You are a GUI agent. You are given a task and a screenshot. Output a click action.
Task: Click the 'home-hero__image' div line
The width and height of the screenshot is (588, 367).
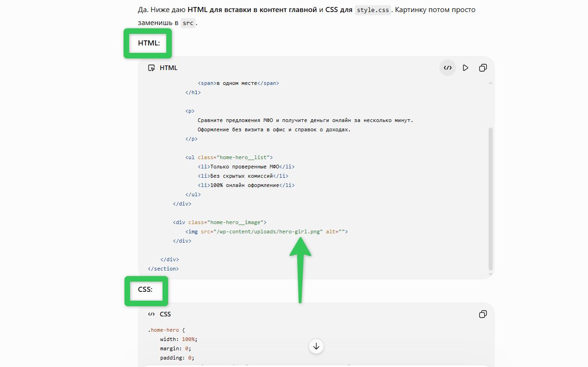pos(220,222)
